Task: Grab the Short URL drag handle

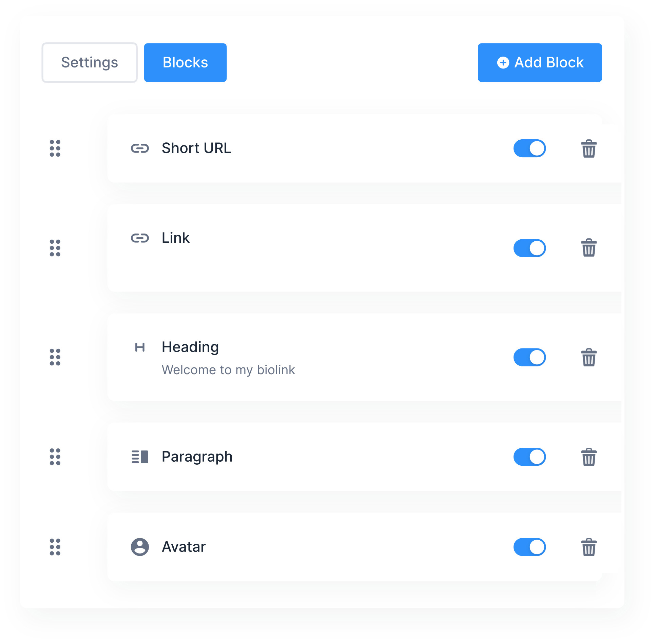Action: (x=55, y=148)
